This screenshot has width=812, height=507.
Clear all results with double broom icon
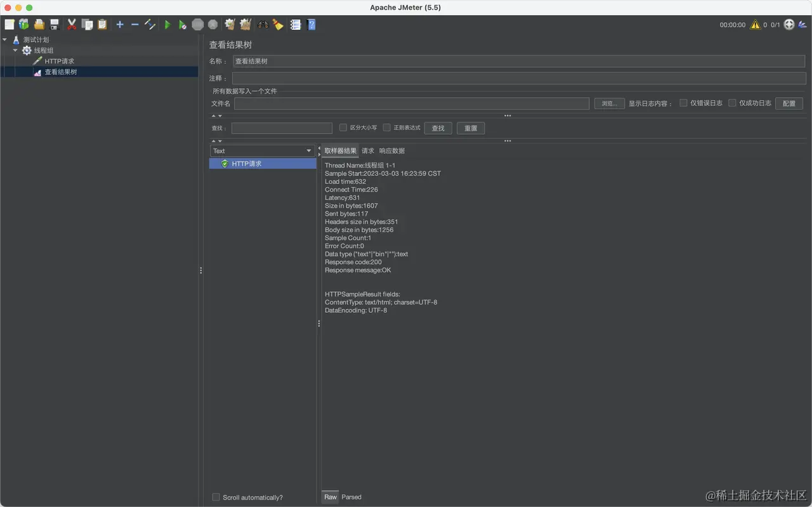(x=246, y=25)
